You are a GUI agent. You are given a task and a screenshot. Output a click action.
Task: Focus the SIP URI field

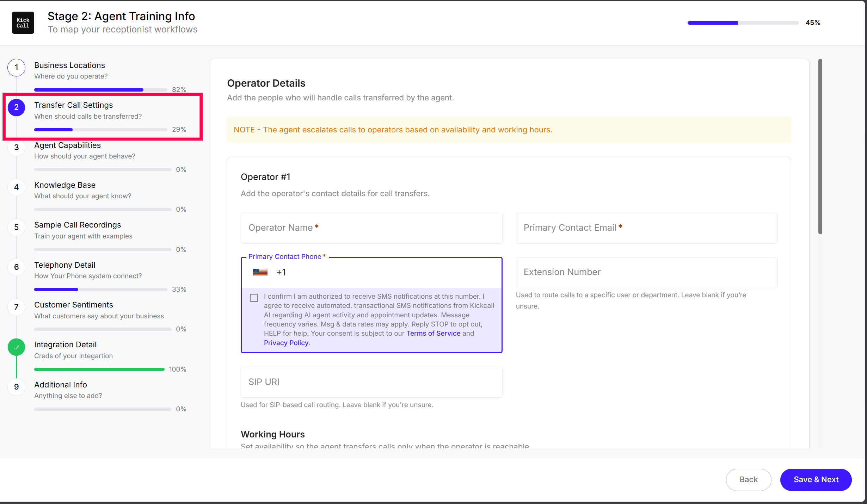click(371, 382)
